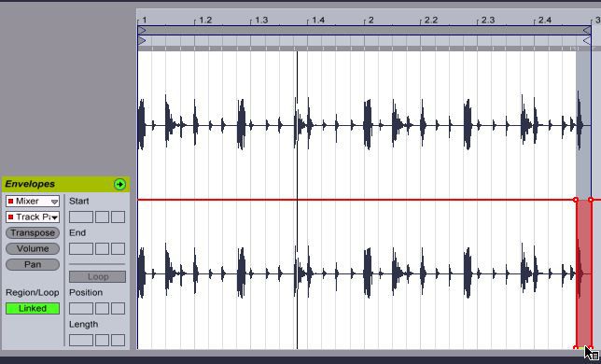The image size is (601, 364).
Task: Open the Track Pan control chooser
Action: pyautogui.click(x=33, y=217)
